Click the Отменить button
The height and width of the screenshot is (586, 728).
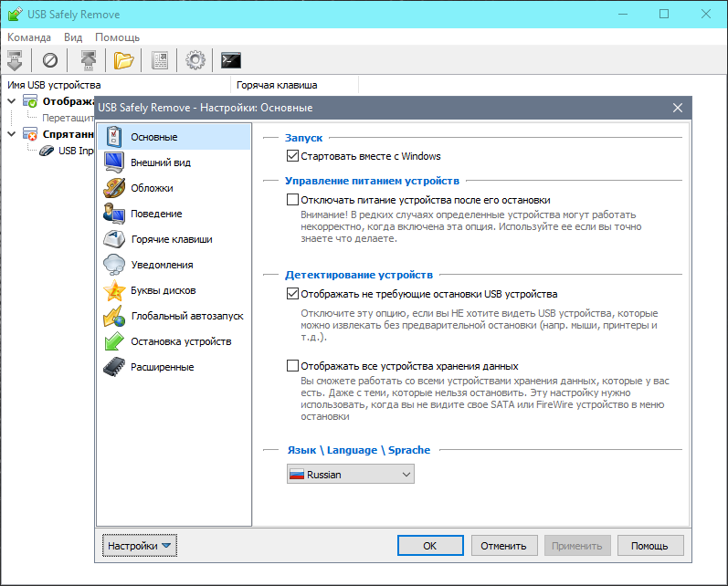(503, 546)
